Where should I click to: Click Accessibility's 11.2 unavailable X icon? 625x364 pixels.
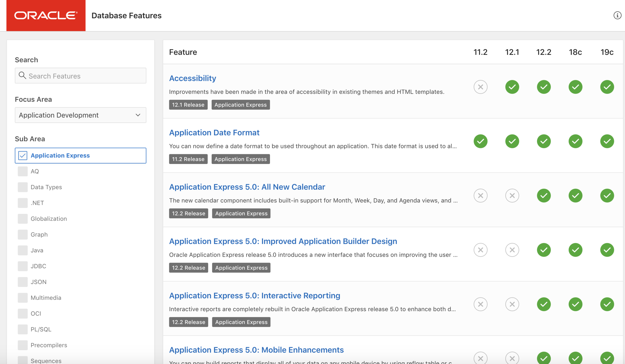(480, 87)
